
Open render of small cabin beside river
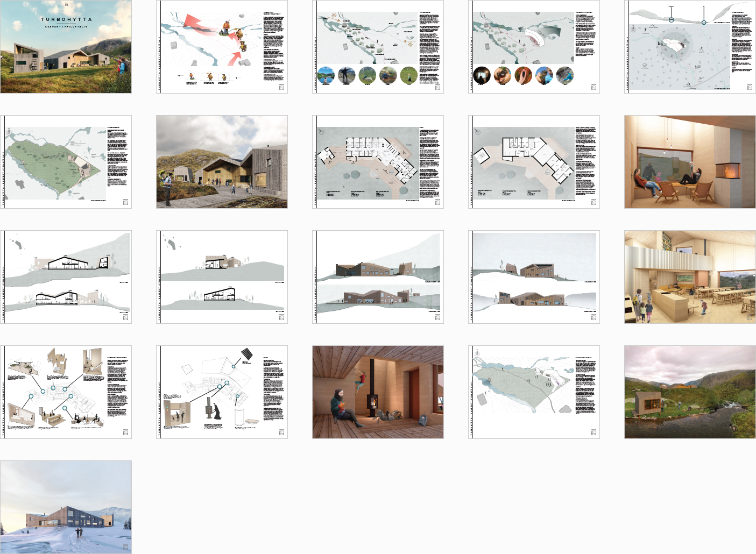[690, 392]
